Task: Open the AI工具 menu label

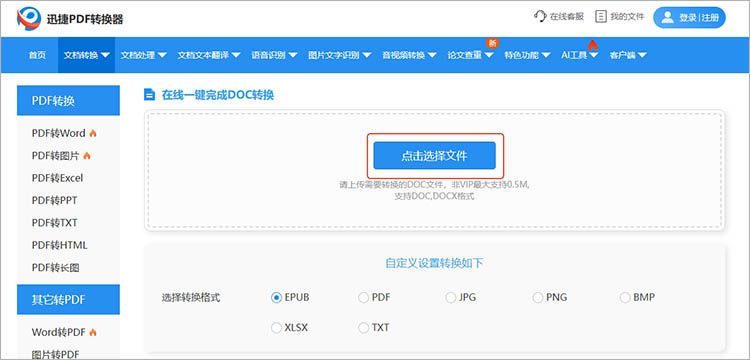Action: point(574,55)
